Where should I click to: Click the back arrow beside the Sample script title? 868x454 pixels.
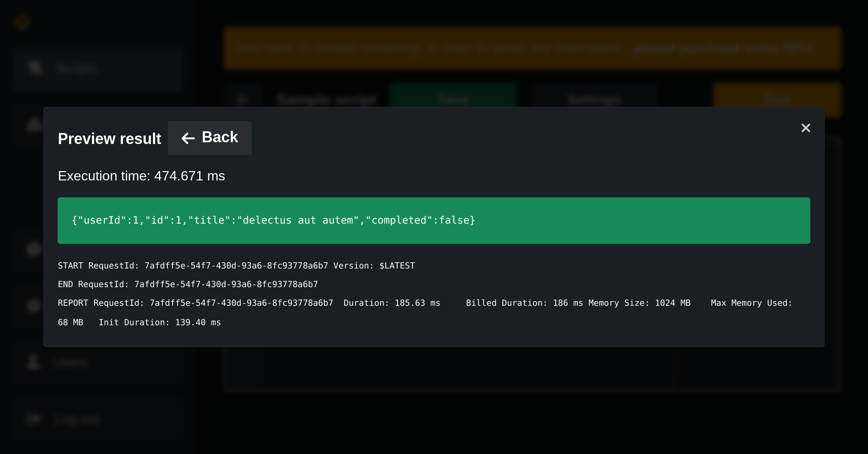(x=242, y=99)
